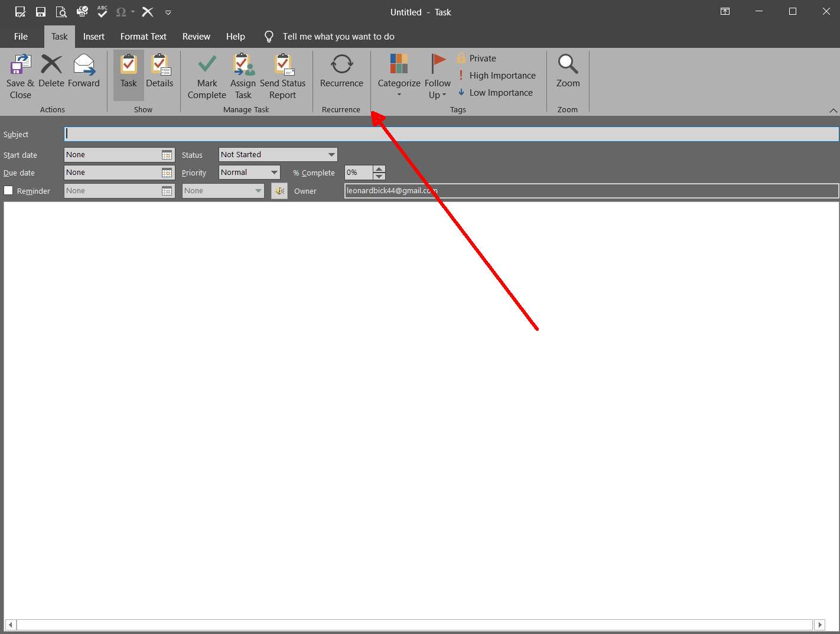Image resolution: width=840 pixels, height=634 pixels.
Task: Open the Start date calendar picker
Action: pos(167,155)
